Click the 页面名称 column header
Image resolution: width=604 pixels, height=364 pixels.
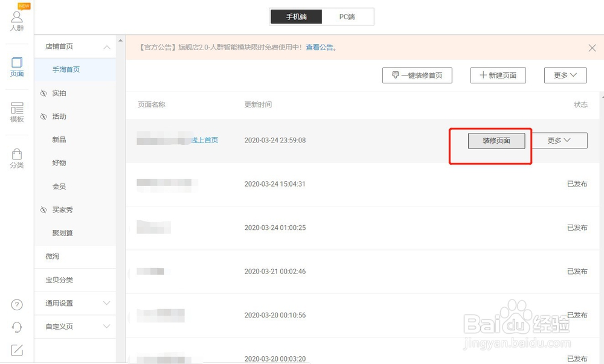[152, 104]
